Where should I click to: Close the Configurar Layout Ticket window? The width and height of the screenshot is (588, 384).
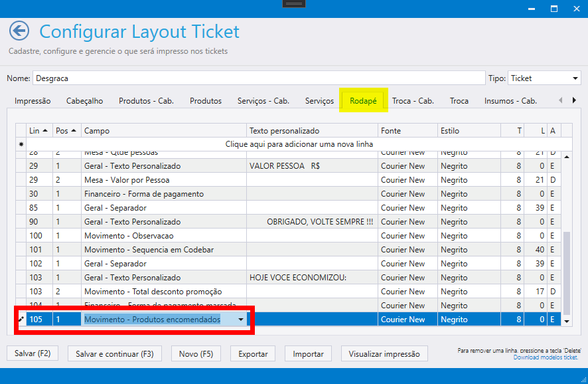point(576,9)
